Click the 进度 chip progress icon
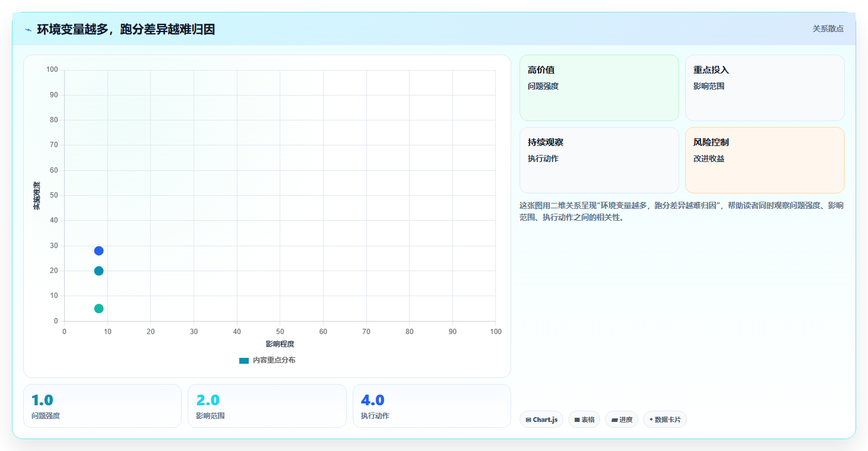This screenshot has height=451, width=868. pos(614,420)
